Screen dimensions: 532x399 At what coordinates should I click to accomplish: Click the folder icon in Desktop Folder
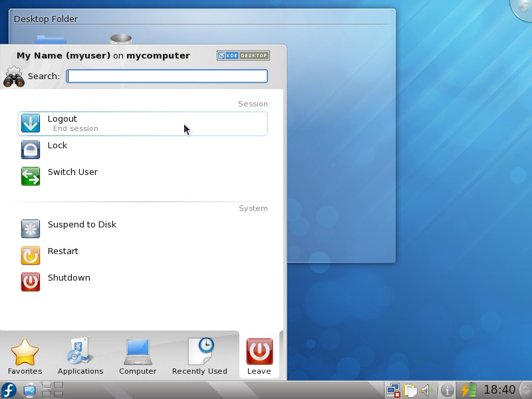tap(51, 39)
